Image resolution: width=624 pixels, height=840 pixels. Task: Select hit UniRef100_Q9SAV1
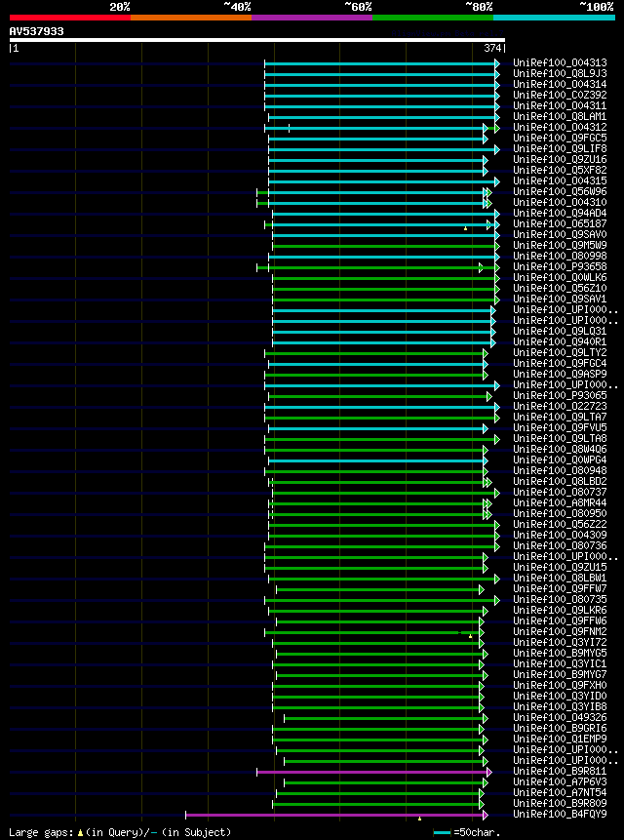click(x=560, y=299)
